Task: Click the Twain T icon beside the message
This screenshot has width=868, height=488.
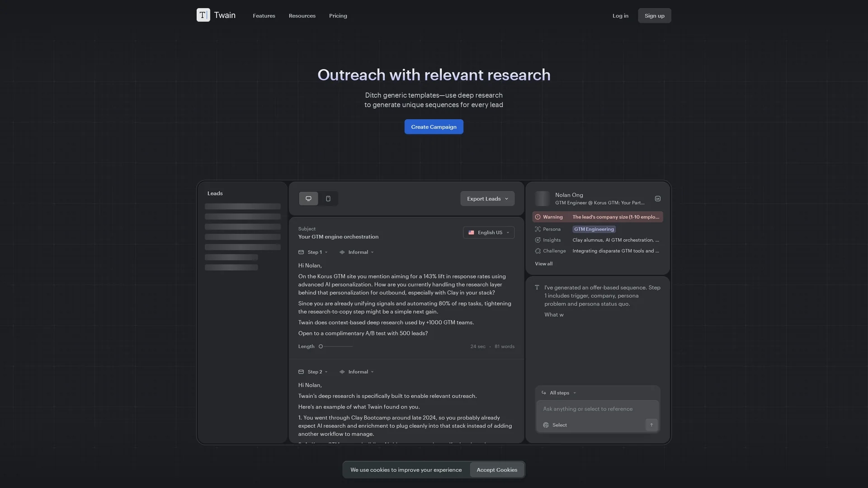Action: 537,287
